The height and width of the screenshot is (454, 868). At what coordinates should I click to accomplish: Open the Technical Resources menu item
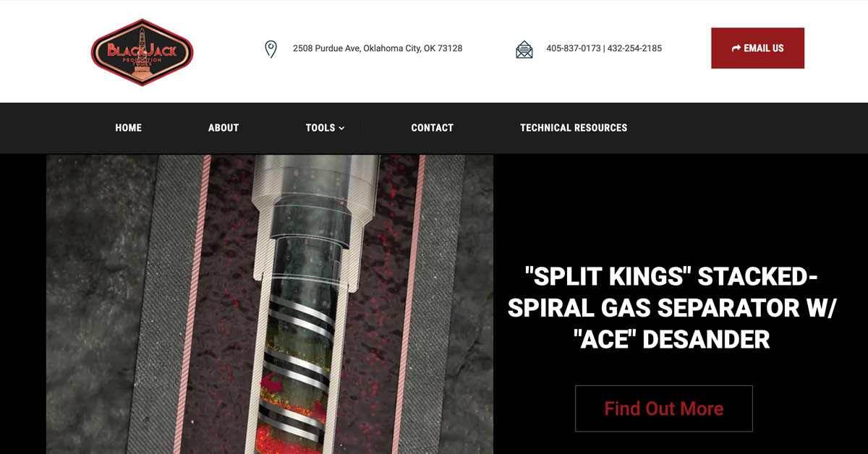click(574, 128)
